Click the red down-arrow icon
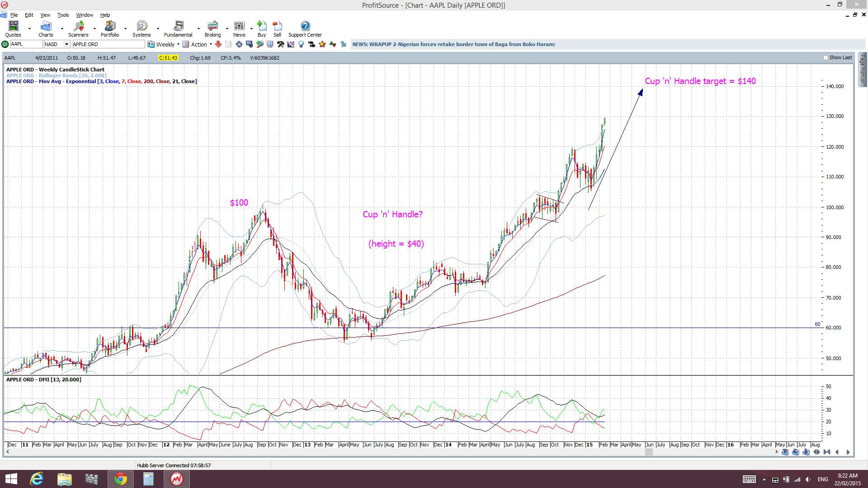 click(218, 44)
